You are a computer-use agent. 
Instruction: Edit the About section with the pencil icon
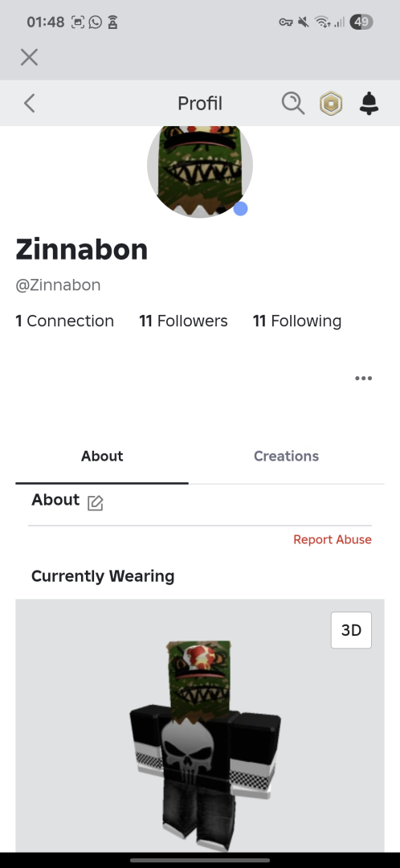(95, 502)
